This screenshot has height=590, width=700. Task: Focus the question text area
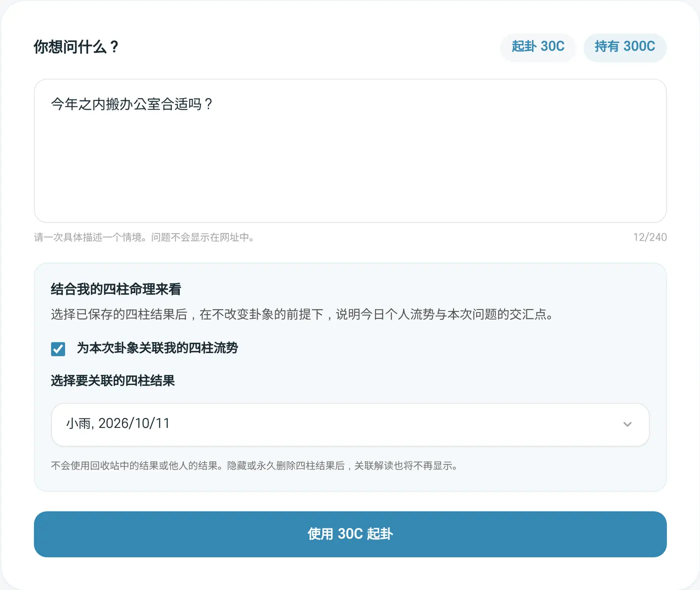[350, 150]
